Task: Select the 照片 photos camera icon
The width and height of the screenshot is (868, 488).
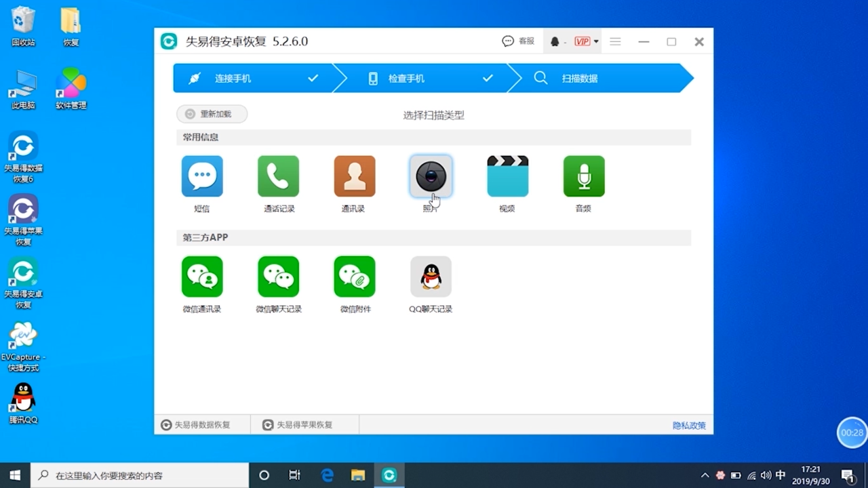Action: pyautogui.click(x=431, y=176)
